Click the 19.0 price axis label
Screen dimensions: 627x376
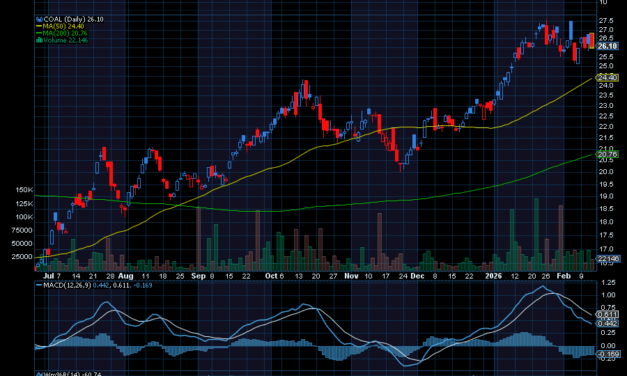pos(606,196)
